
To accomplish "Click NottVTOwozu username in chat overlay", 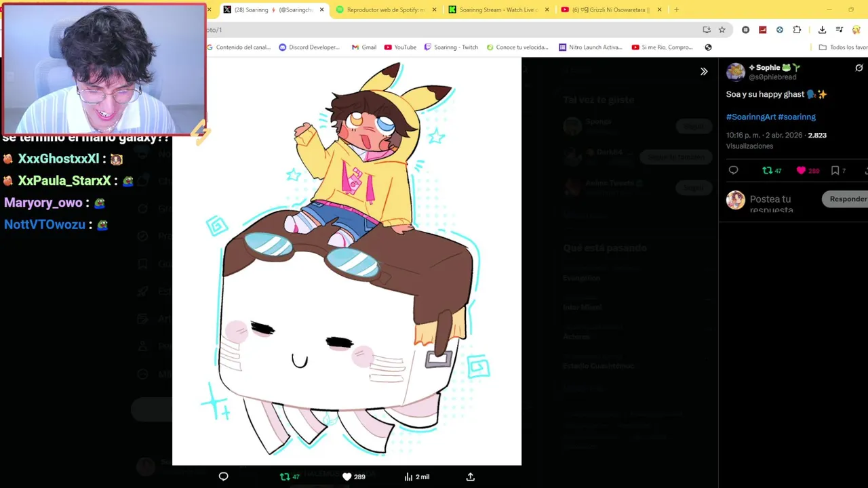I will [45, 224].
